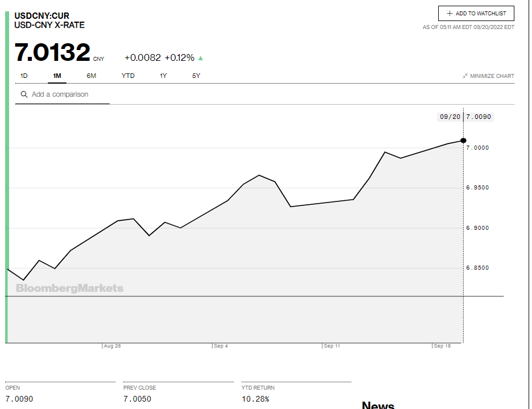Image resolution: width=532 pixels, height=409 pixels.
Task: Click the Sep 4 date axis marker
Action: (221, 346)
